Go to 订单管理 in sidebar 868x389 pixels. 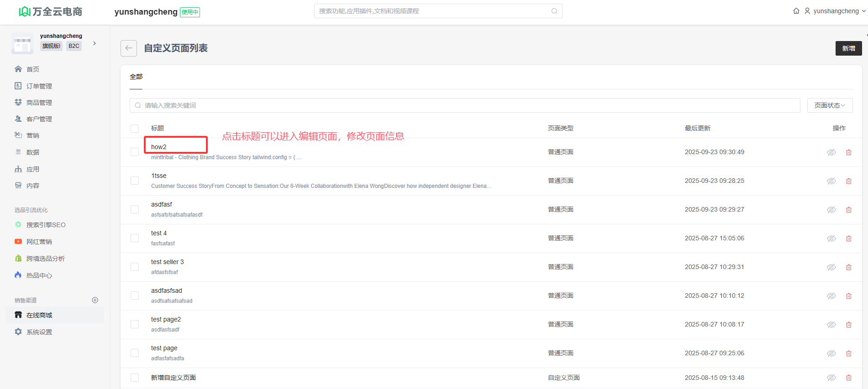click(x=39, y=86)
